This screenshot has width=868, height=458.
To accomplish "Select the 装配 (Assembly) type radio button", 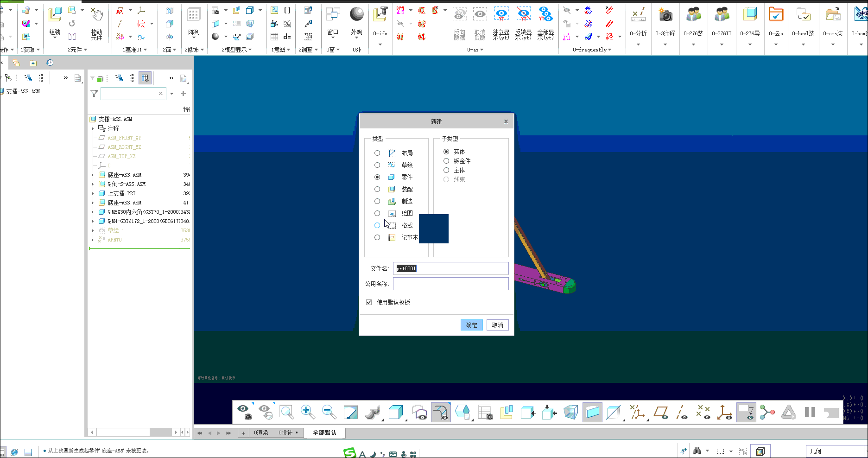I will [x=377, y=189].
